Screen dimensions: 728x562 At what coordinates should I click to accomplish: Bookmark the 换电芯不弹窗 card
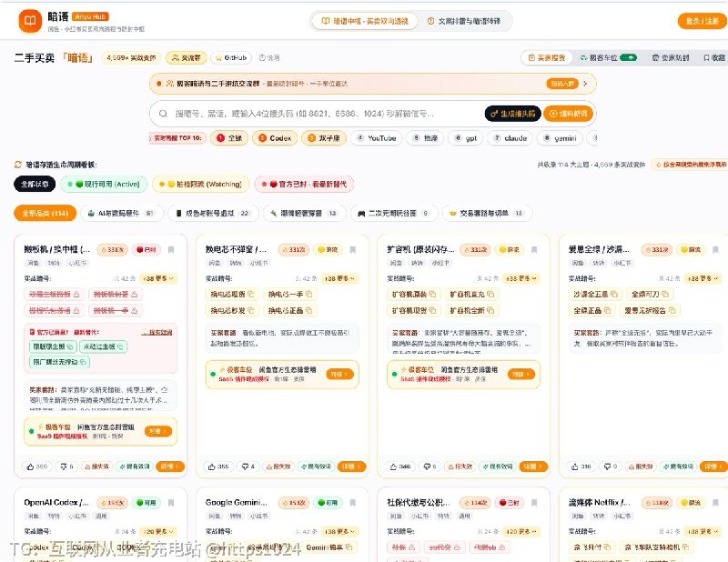[352, 250]
